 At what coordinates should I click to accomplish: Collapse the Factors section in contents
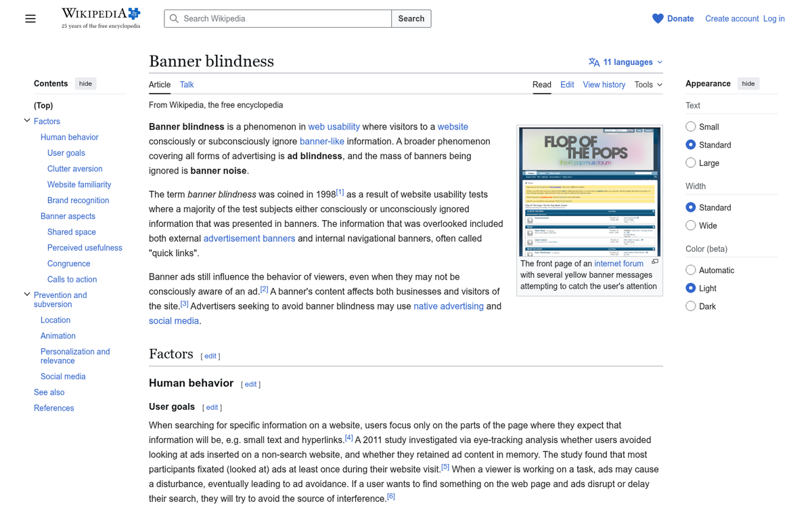(27, 121)
